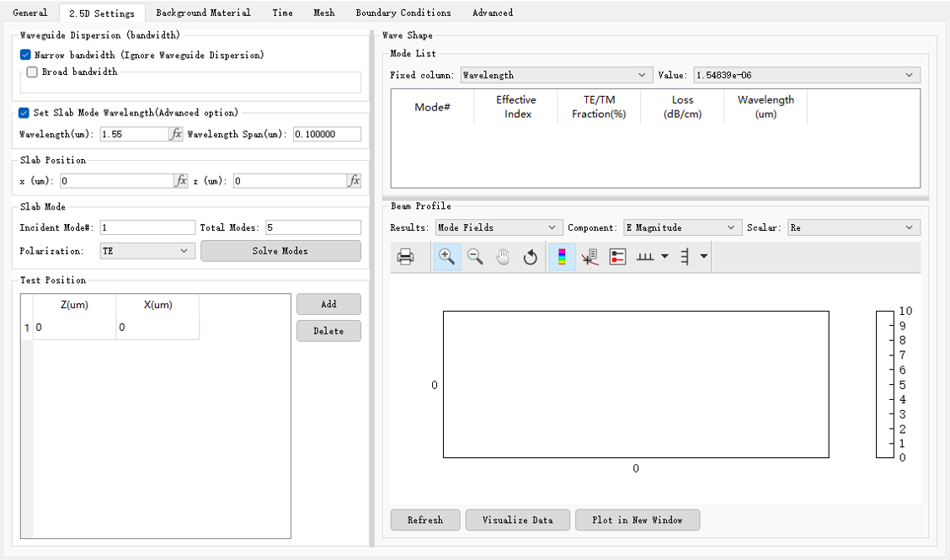This screenshot has width=950, height=560.
Task: Click Add test position button
Action: click(328, 304)
